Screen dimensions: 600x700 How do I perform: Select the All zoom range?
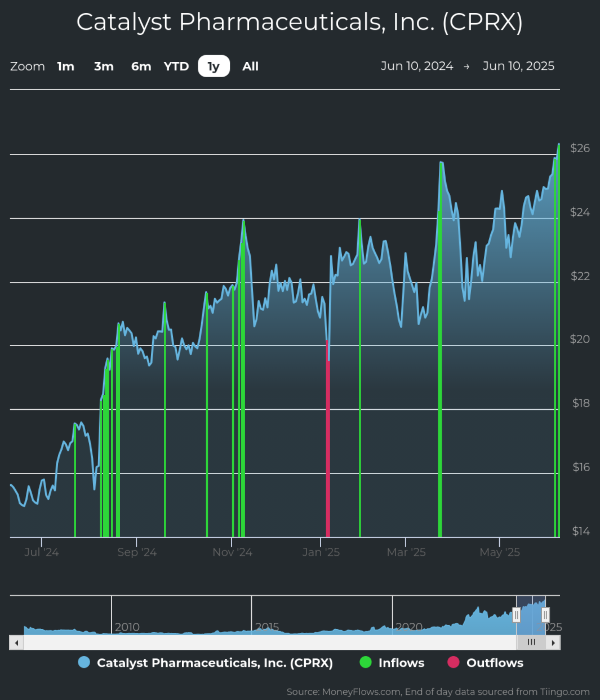250,67
